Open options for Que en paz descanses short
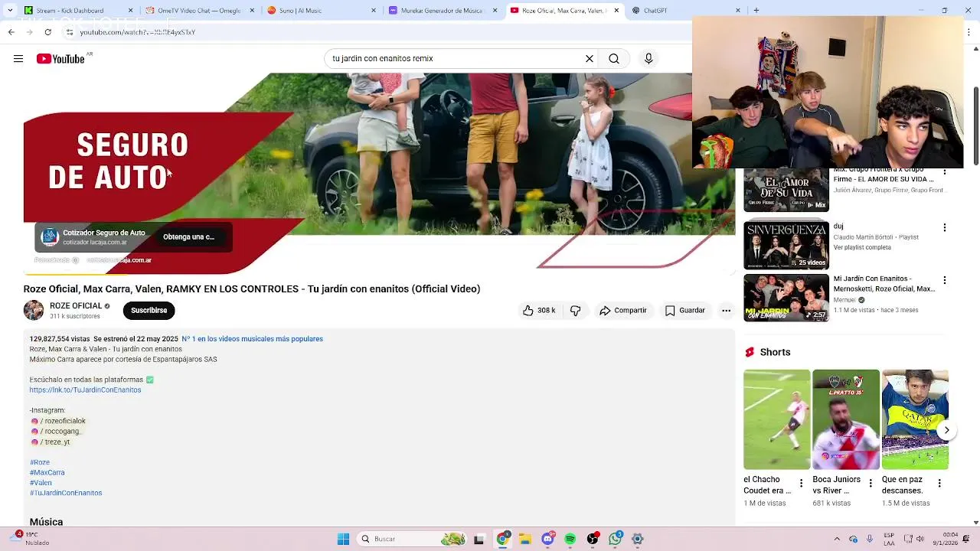The image size is (980, 551). (x=939, y=484)
